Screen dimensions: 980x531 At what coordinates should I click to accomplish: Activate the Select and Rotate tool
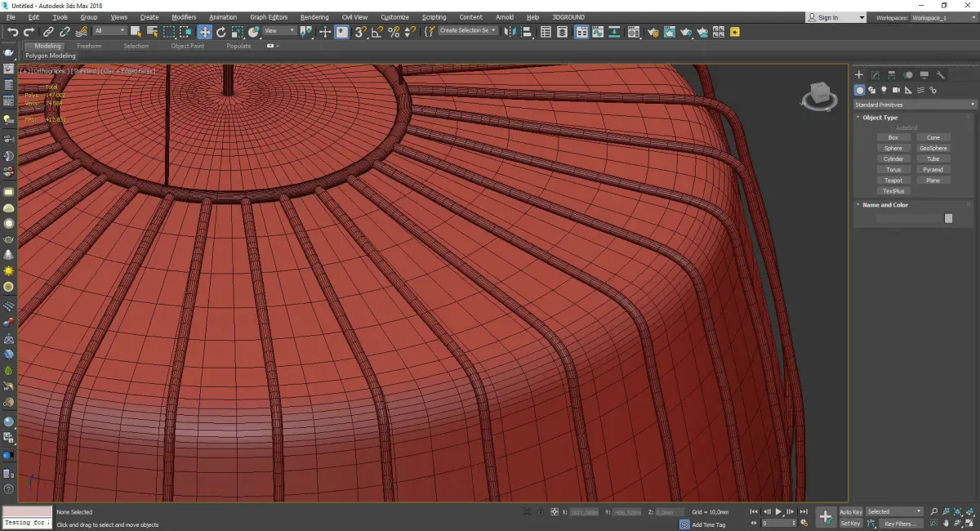click(220, 32)
